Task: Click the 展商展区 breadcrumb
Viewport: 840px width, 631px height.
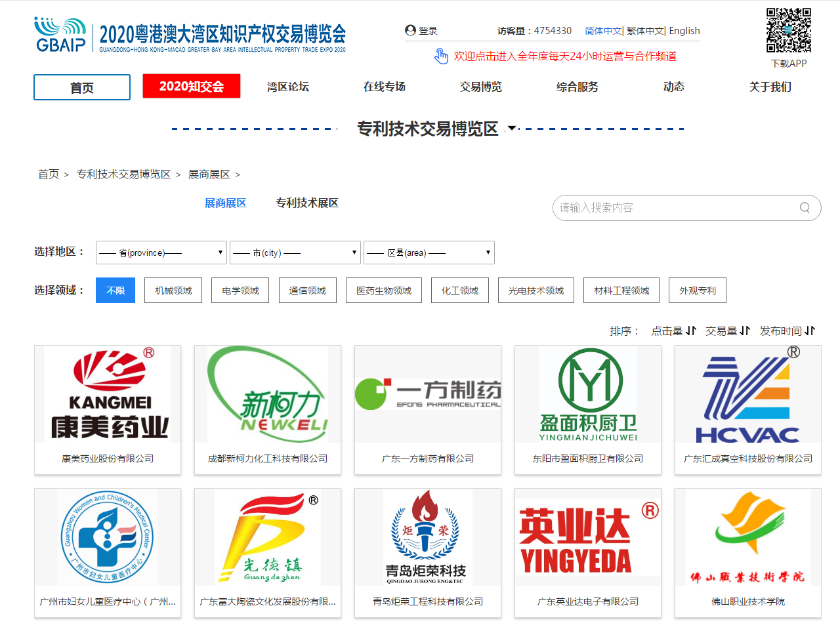Action: pyautogui.click(x=209, y=174)
